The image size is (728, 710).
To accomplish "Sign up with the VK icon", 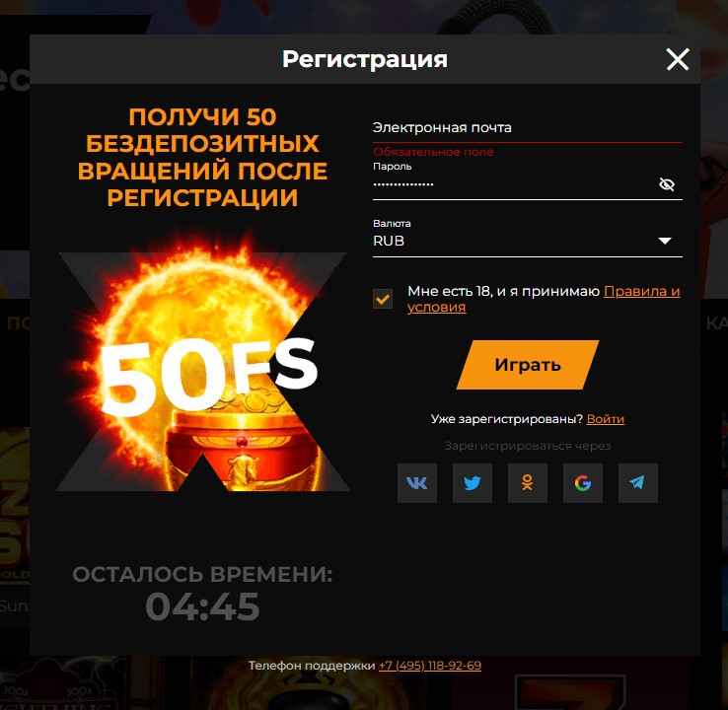I will (417, 482).
